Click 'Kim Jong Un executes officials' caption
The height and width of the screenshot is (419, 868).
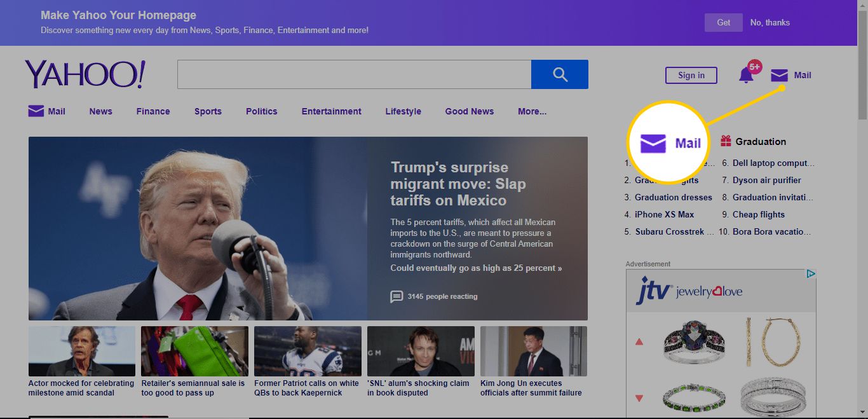click(x=531, y=388)
